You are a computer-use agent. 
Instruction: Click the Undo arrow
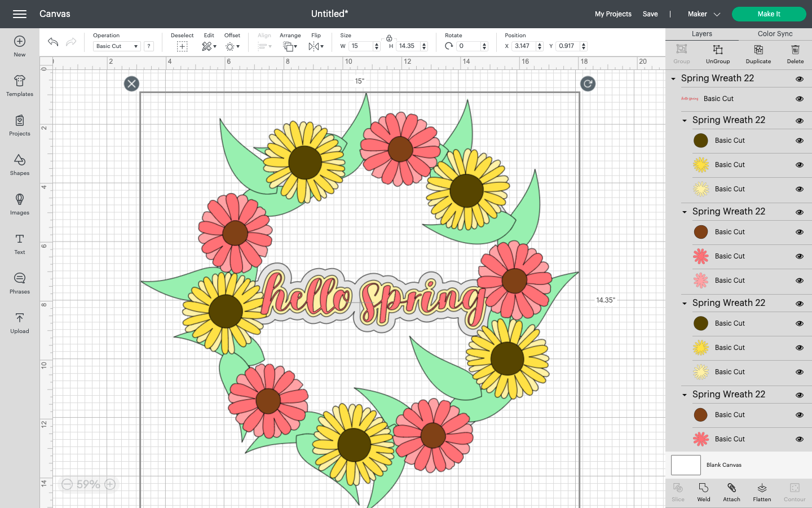[x=52, y=41]
